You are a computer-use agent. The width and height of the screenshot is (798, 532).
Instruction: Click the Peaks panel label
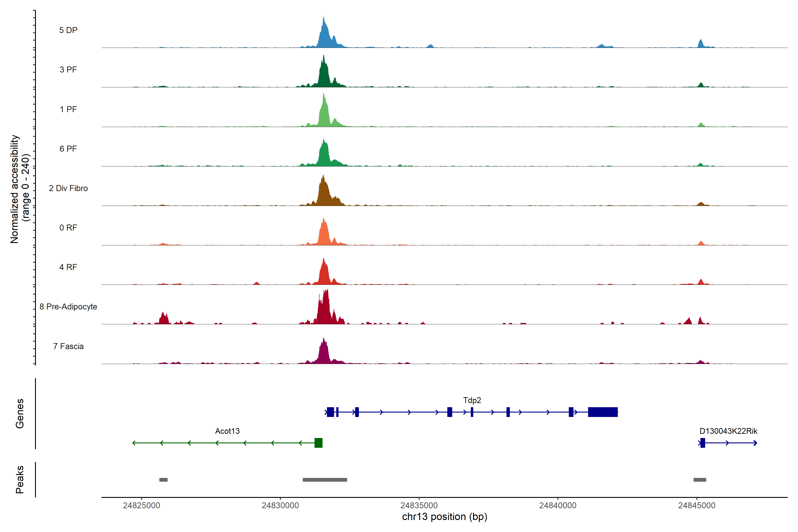point(20,479)
